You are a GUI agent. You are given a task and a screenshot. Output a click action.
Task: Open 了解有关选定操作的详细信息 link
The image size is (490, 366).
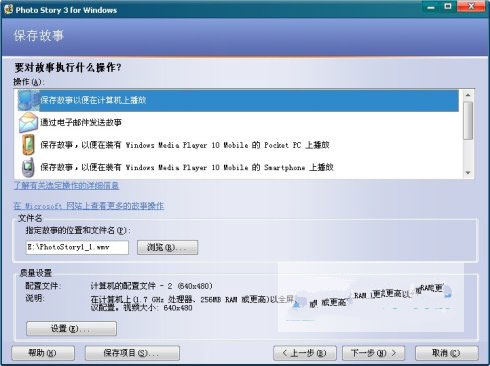[x=66, y=186]
